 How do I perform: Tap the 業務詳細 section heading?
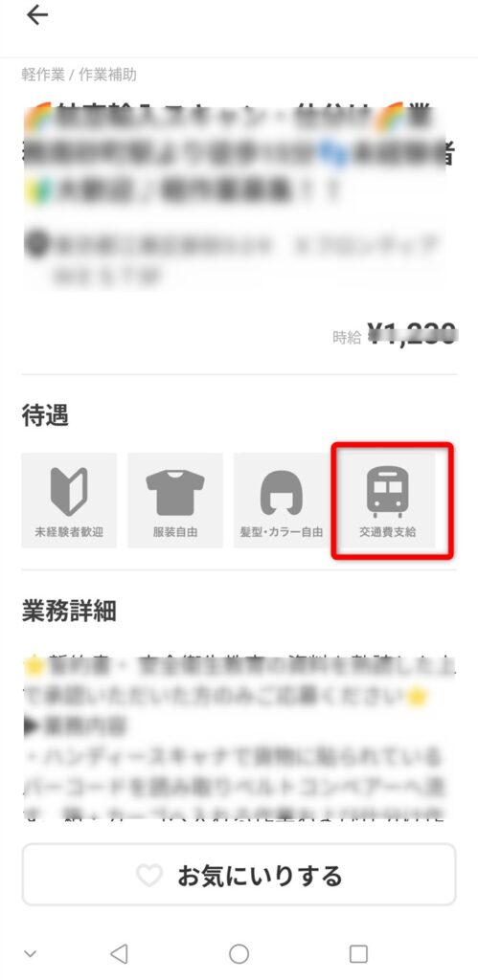69,612
